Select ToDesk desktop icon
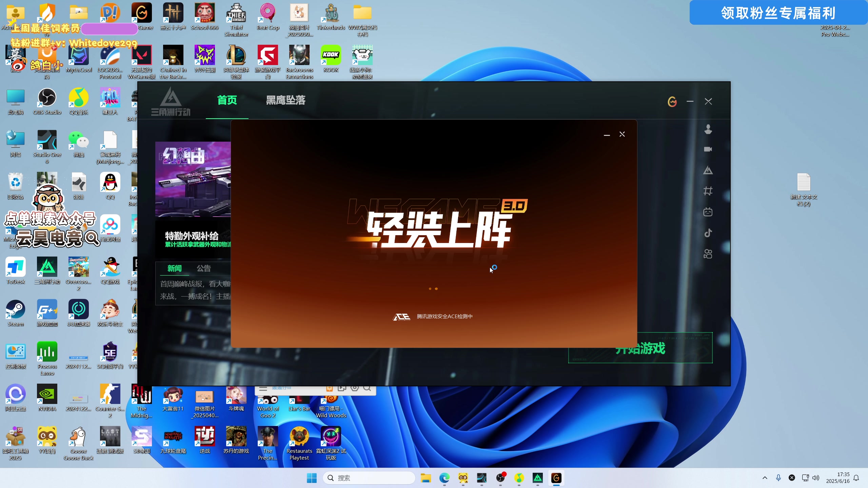The height and width of the screenshot is (488, 868). pyautogui.click(x=16, y=271)
